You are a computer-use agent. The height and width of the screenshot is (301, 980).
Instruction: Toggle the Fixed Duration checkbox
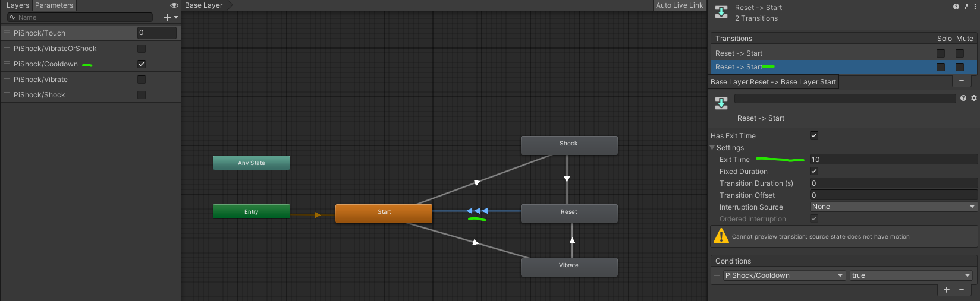coord(814,171)
